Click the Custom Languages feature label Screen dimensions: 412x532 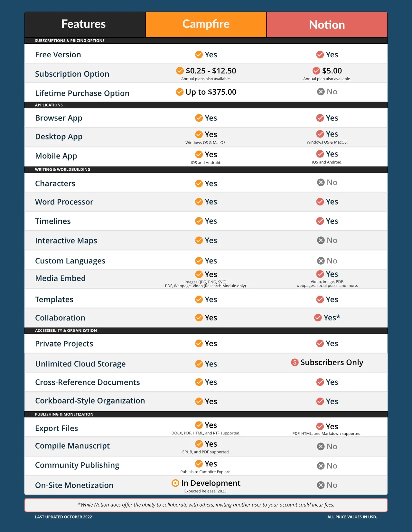pos(70,261)
